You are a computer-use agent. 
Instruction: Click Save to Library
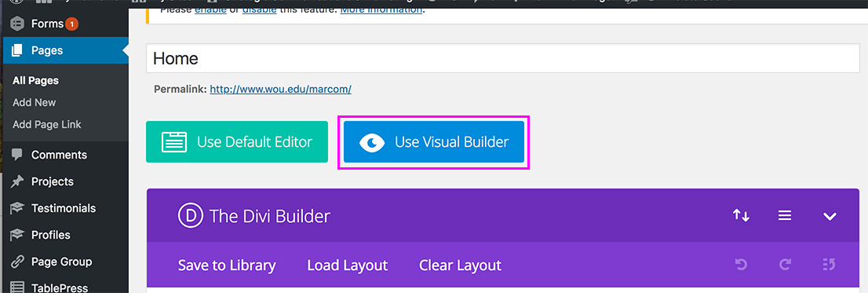(227, 266)
